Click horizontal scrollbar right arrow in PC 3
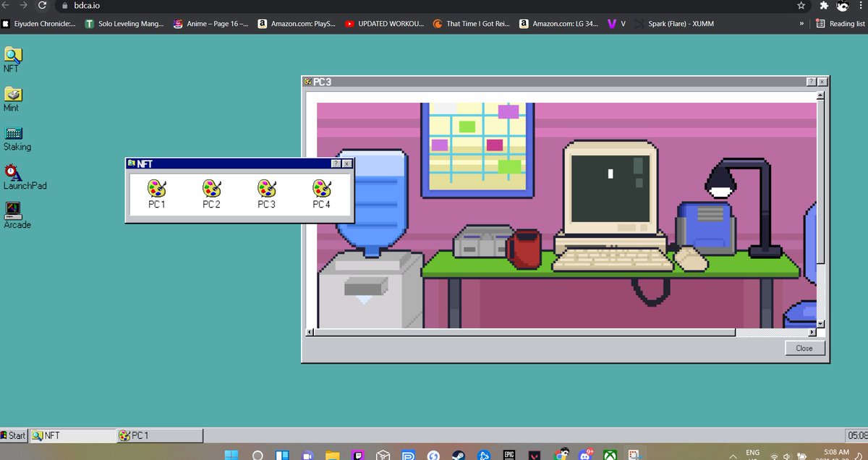The image size is (868, 460). (x=812, y=332)
